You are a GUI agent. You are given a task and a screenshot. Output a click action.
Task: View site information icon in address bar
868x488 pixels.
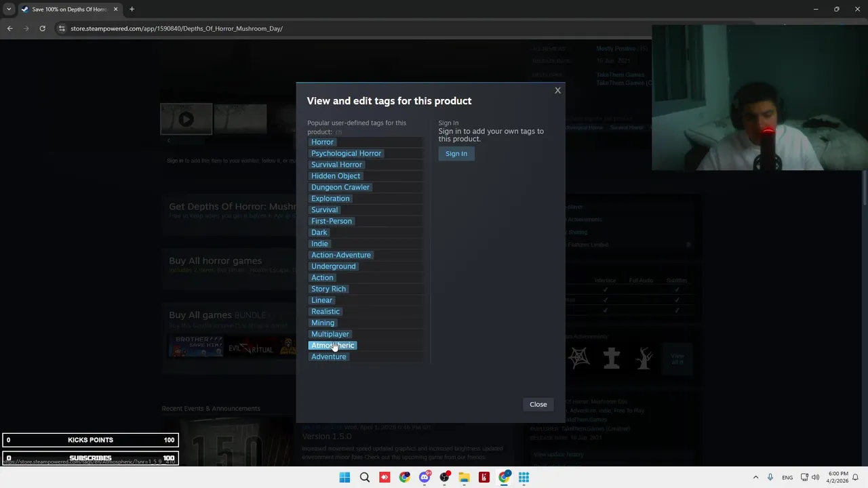tap(62, 28)
